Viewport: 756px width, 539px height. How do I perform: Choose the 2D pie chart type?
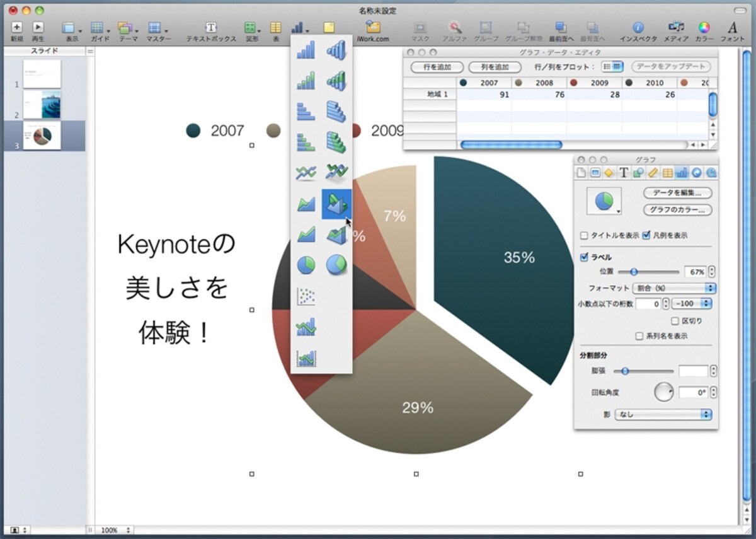[x=306, y=265]
